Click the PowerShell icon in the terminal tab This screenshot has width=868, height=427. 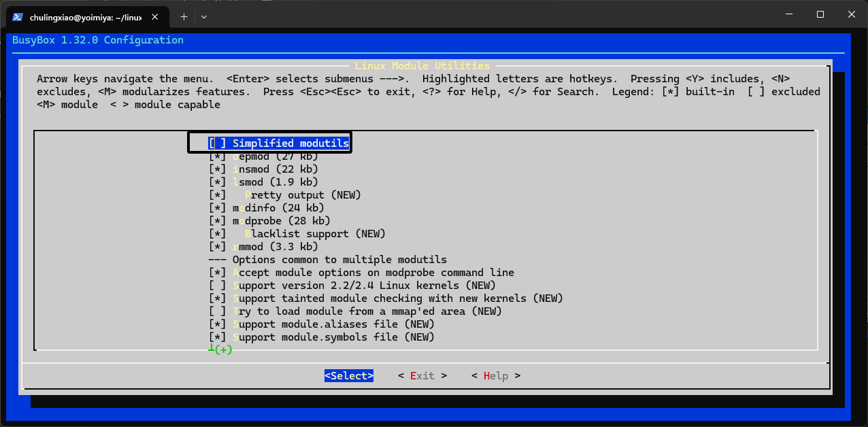click(x=18, y=16)
